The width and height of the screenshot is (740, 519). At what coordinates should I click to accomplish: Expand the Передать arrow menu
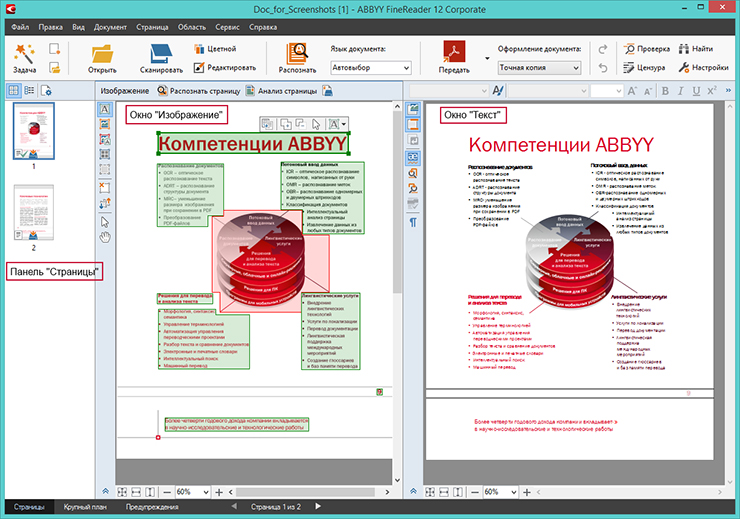point(487,58)
